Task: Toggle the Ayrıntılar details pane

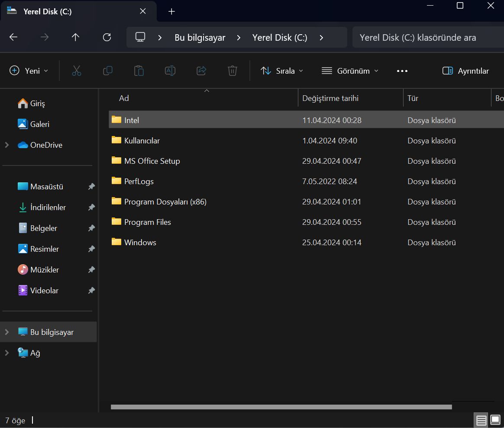Action: (x=465, y=71)
